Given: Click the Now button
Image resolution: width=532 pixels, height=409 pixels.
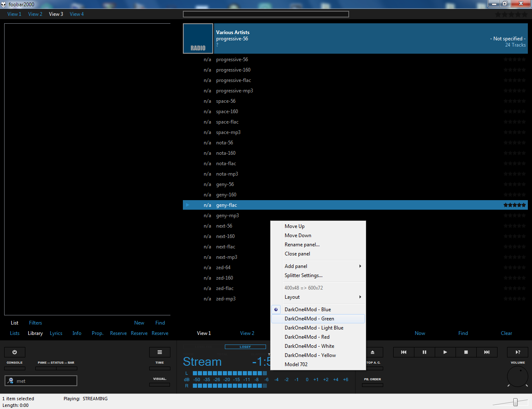Looking at the screenshot, I should 420,333.
